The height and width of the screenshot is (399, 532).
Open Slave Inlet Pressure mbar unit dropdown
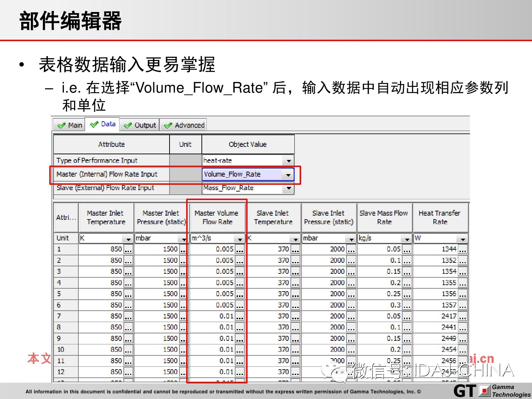click(x=351, y=239)
